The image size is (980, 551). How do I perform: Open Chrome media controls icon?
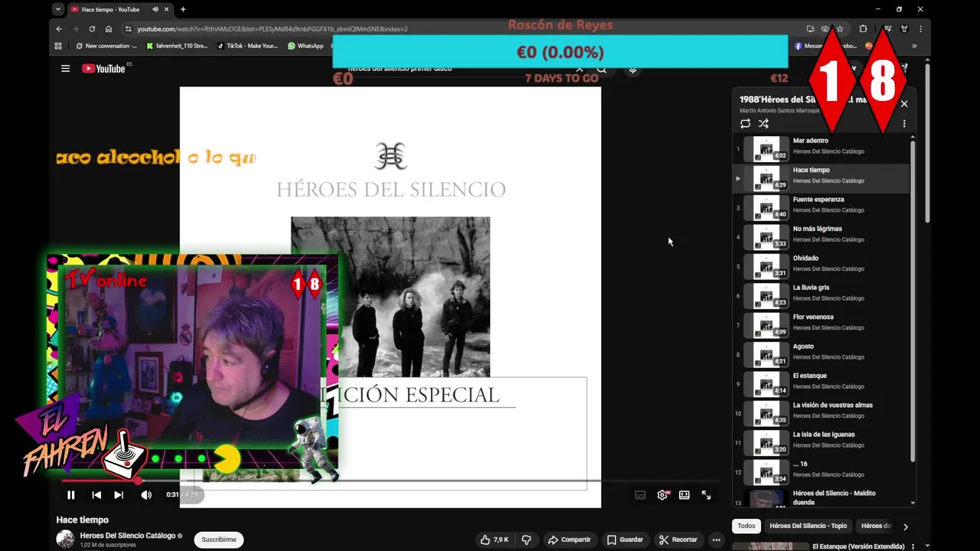point(887,29)
